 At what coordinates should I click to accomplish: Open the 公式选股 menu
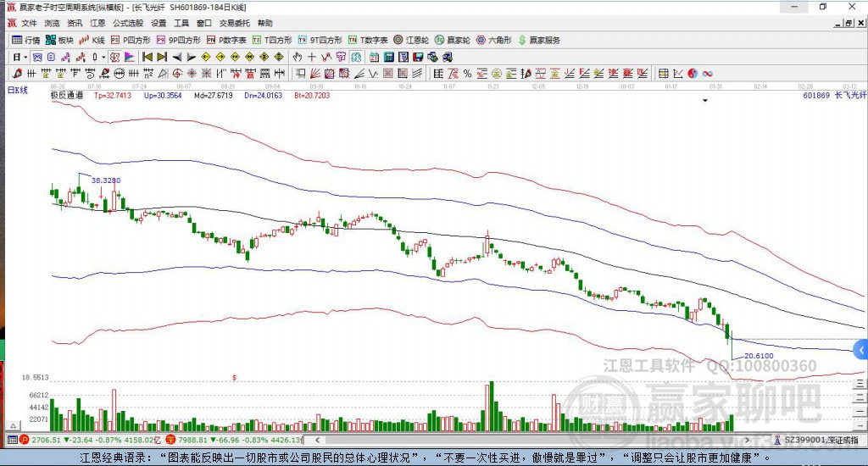128,23
